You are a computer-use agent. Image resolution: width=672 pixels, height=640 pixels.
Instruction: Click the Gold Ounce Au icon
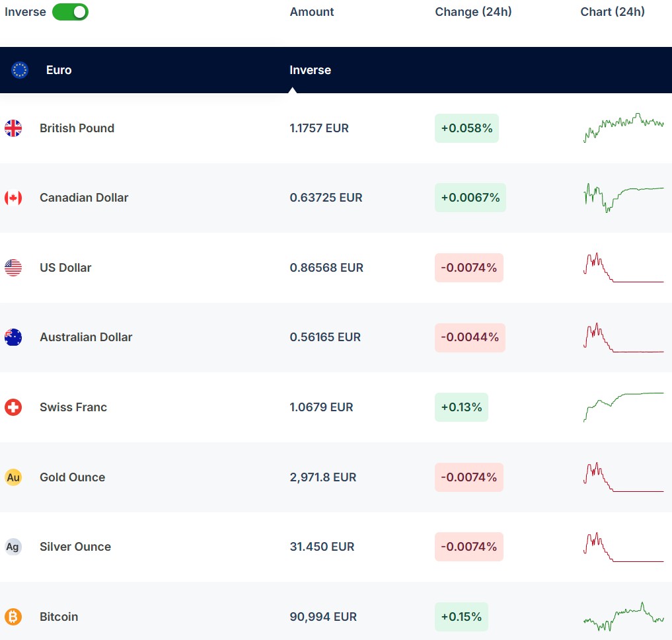[13, 477]
